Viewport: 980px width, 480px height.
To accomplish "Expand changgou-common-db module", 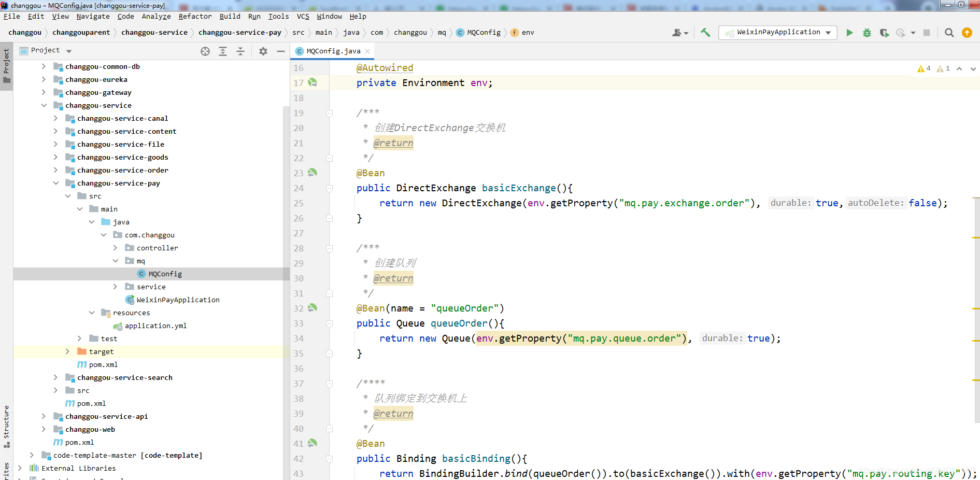I will pyautogui.click(x=44, y=66).
